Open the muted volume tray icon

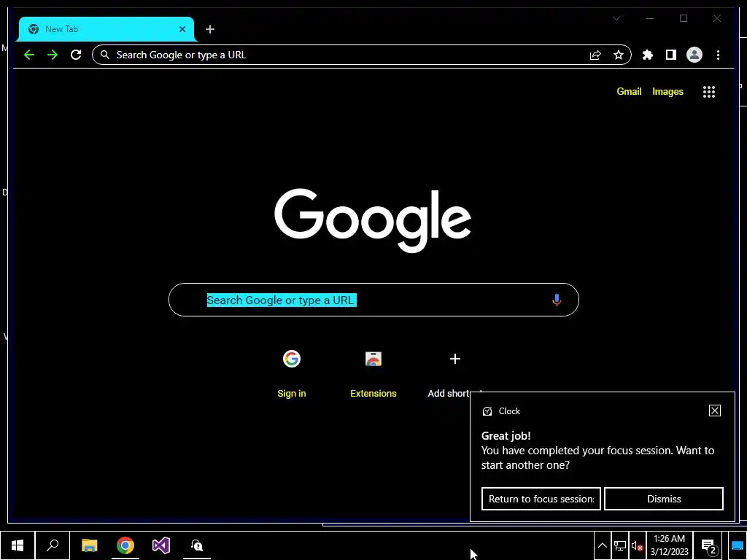coord(637,545)
